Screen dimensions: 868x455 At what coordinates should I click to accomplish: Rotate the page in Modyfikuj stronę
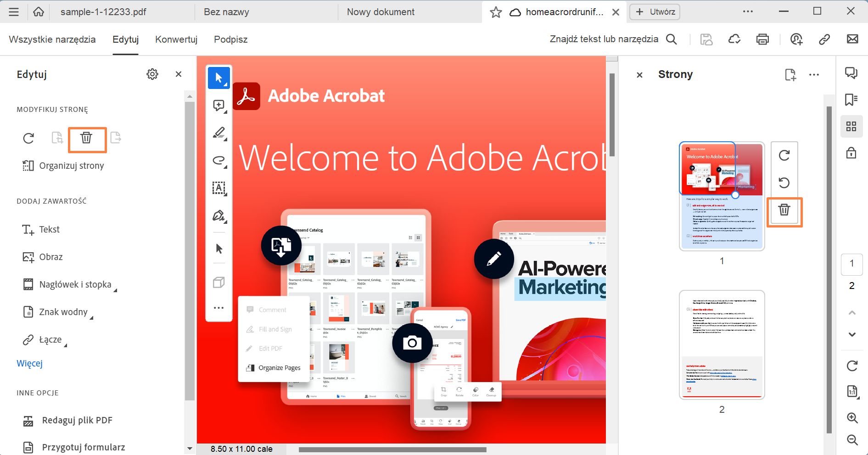click(x=28, y=138)
